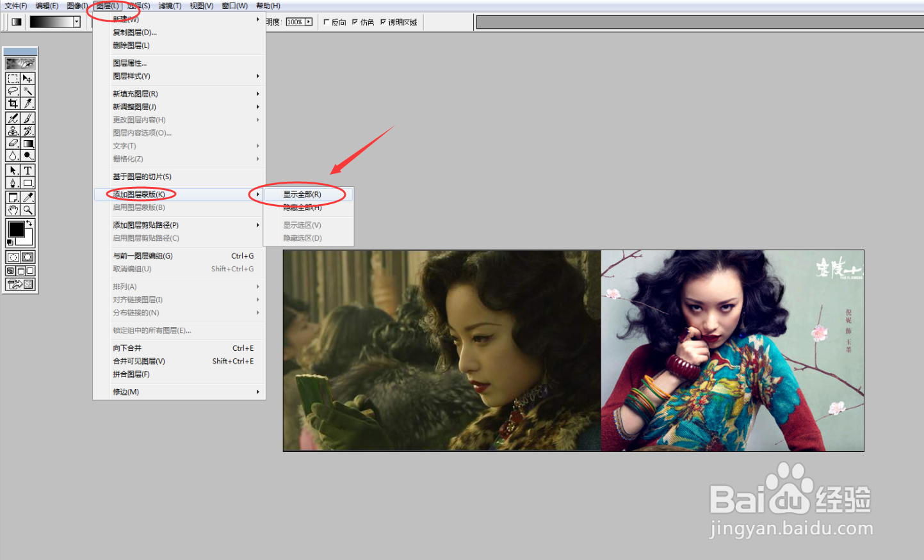Image resolution: width=924 pixels, height=560 pixels.
Task: Select the Blur tool
Action: [x=13, y=156]
